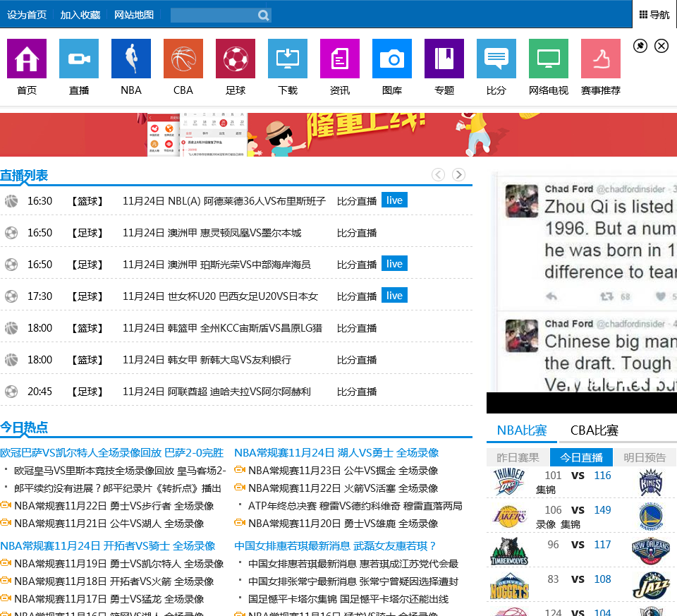Click basketball icon on 16:30 row
677x616 pixels.
(x=11, y=201)
